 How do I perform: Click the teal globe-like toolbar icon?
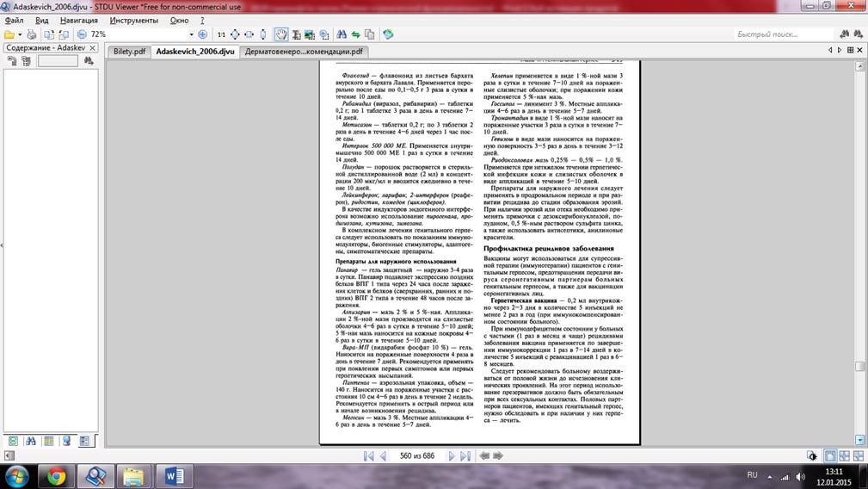tap(388, 34)
